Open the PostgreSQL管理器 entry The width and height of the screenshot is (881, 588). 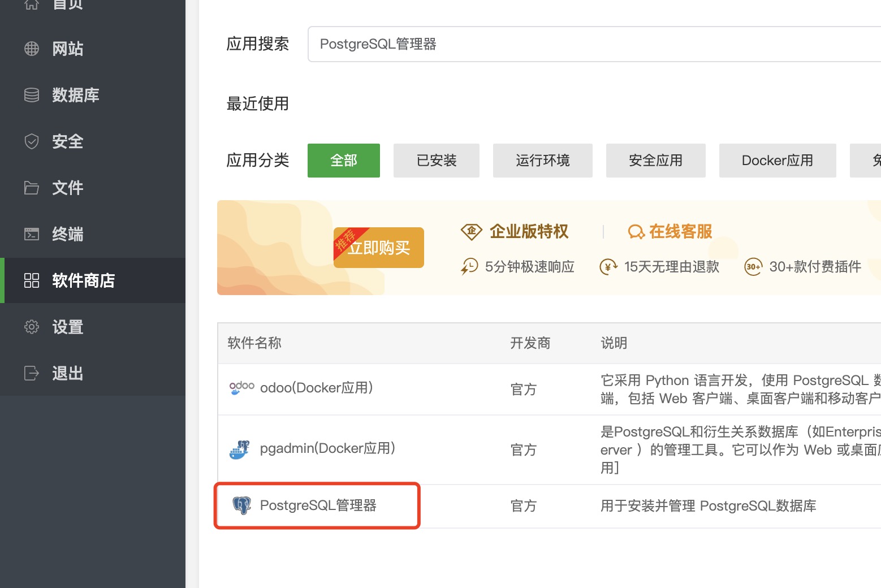point(318,505)
